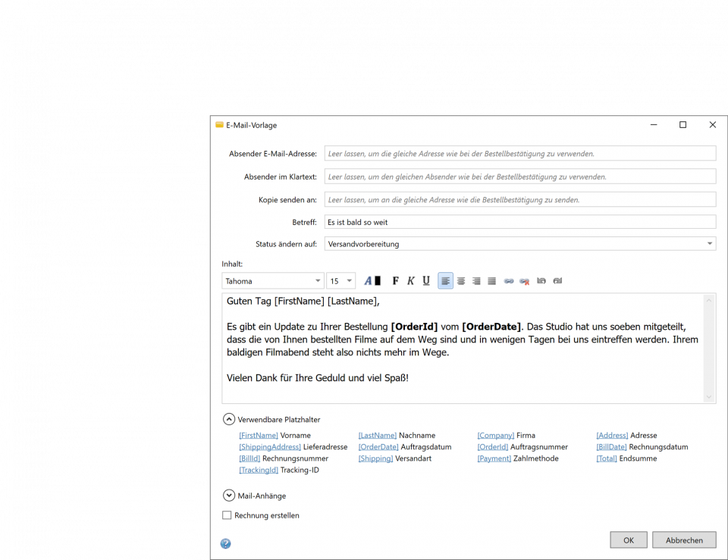Expand the Mail-Anhänge section
728x560 pixels.
point(229,496)
